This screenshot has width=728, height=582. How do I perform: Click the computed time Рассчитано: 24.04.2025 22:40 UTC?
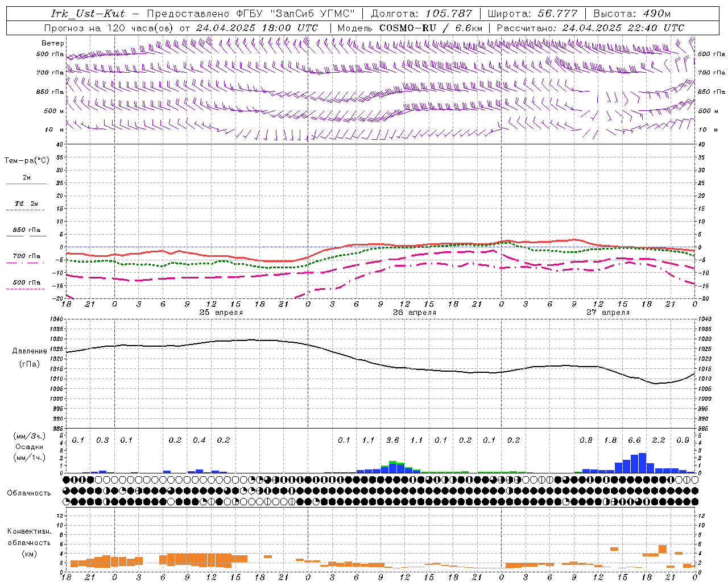coord(590,27)
